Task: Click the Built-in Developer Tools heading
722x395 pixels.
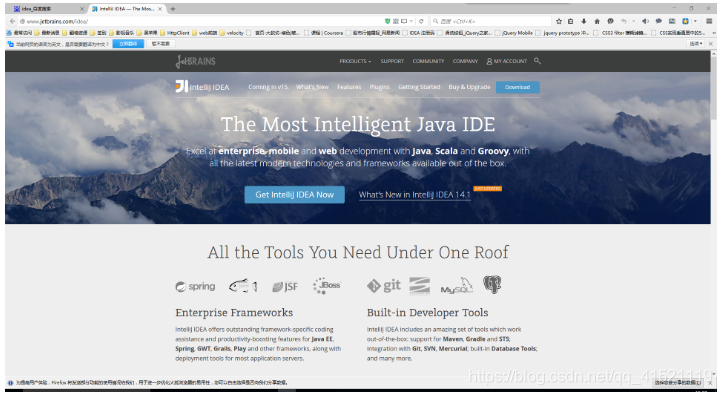Action: 427,313
